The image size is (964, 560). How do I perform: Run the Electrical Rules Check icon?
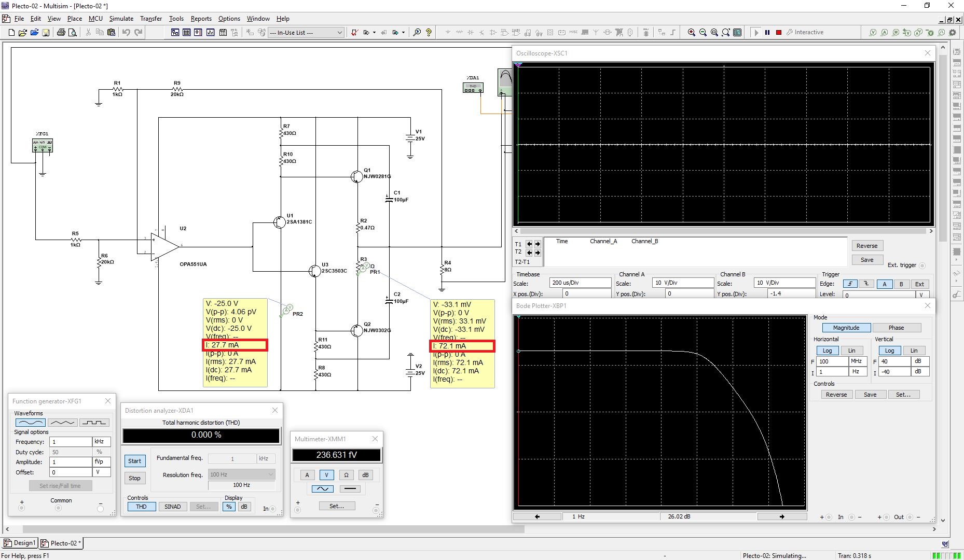coord(354,32)
